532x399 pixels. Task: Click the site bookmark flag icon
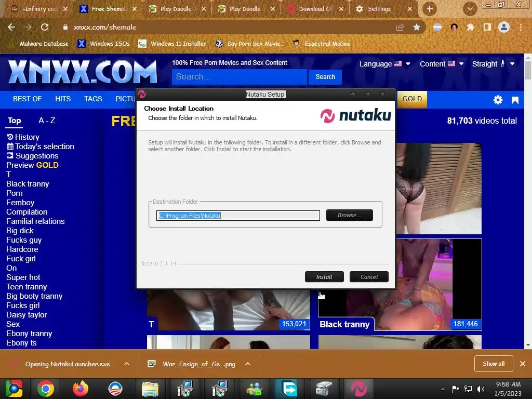pos(515,100)
